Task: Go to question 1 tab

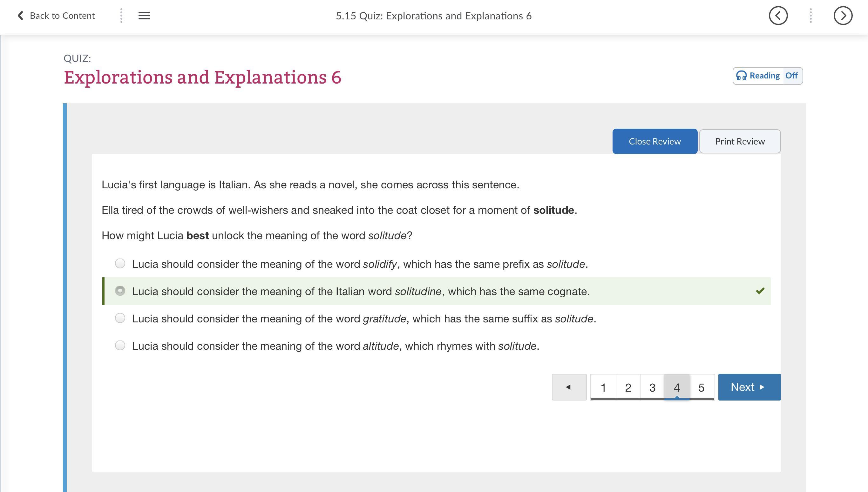Action: [x=603, y=387]
